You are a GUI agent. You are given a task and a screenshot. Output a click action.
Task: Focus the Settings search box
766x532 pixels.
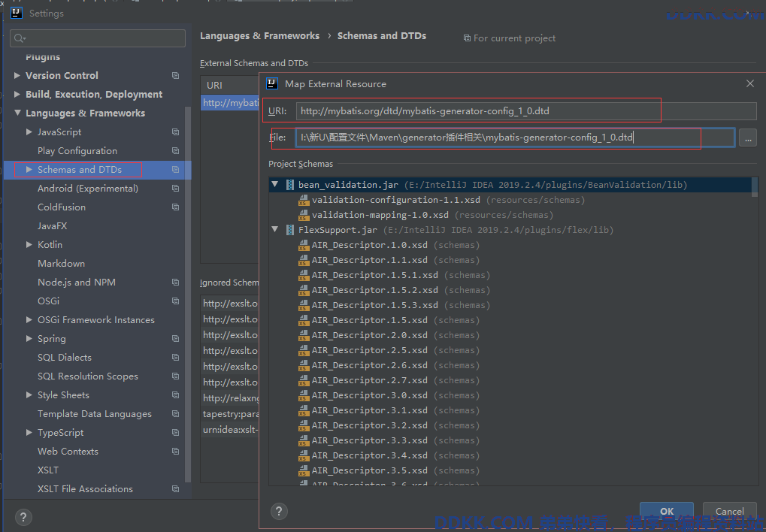98,38
